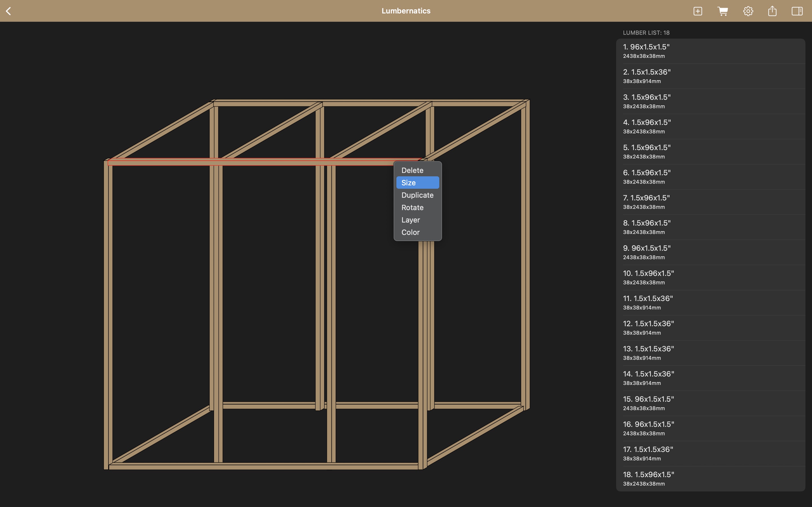Open Color option in context menu

tap(410, 232)
